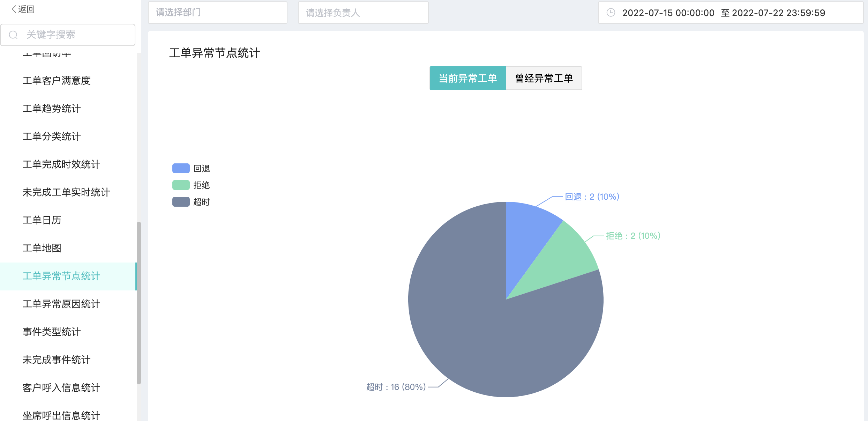868x421 pixels.
Task: Open 工单趋势统计 report
Action: (x=68, y=109)
